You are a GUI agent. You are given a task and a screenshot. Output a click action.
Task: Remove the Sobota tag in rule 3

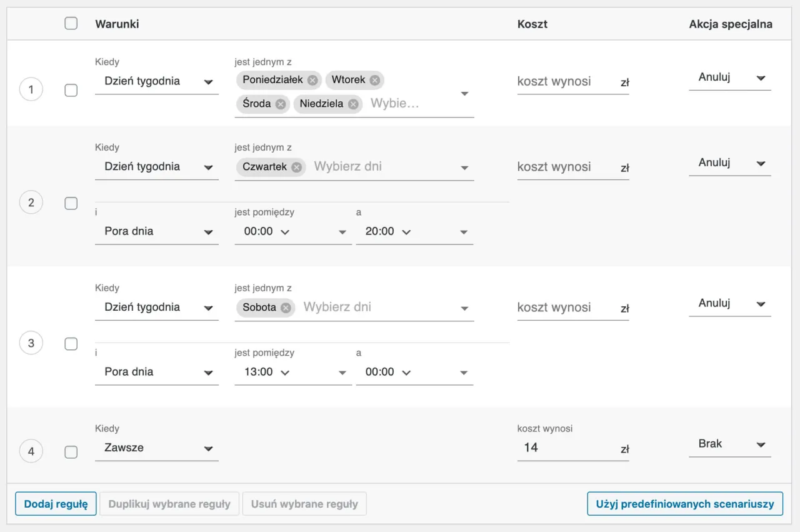[x=286, y=308]
